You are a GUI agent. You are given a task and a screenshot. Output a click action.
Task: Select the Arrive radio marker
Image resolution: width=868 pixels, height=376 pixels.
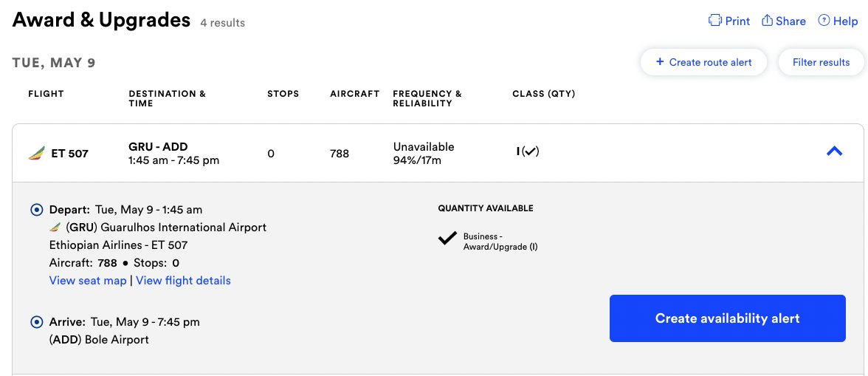[37, 322]
